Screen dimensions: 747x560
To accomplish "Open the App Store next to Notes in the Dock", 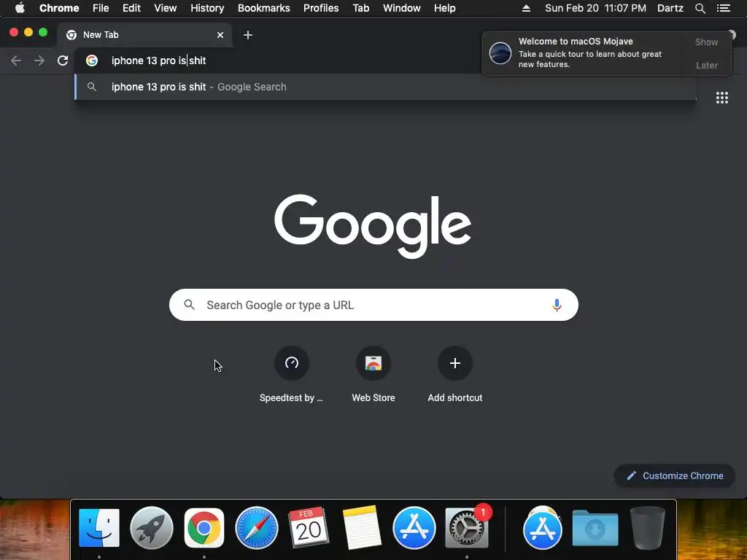I will tap(414, 528).
